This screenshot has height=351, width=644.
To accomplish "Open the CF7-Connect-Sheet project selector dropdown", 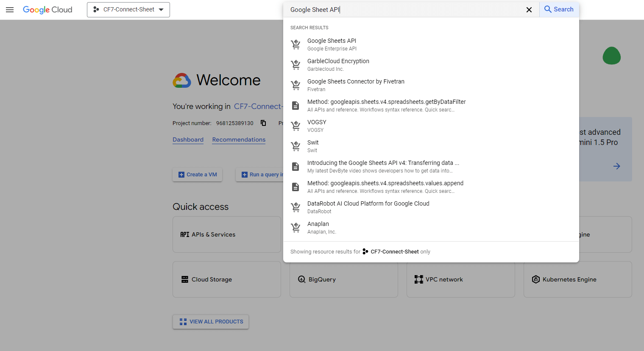I will tap(128, 10).
